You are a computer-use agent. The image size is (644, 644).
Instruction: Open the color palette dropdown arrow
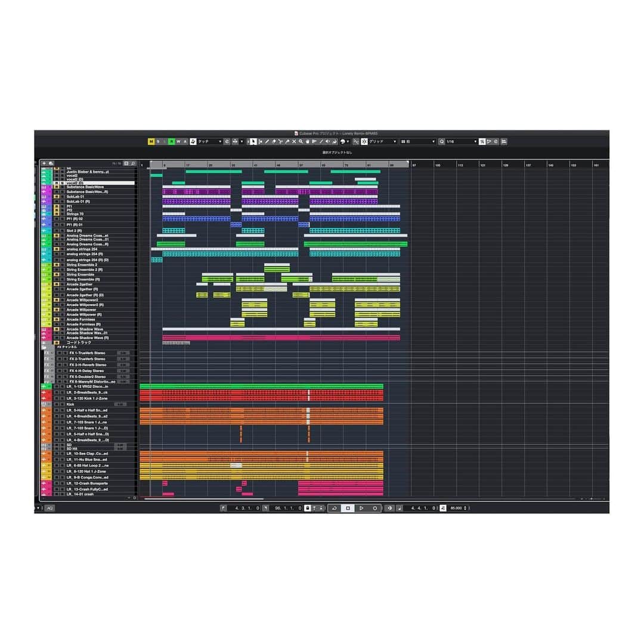(x=348, y=141)
